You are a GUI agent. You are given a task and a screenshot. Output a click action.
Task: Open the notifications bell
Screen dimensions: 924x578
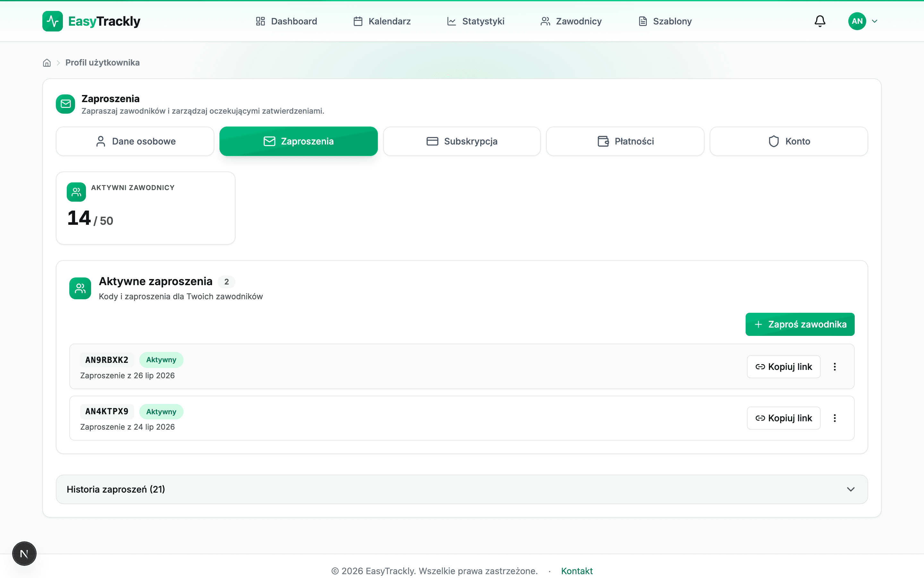click(x=820, y=21)
